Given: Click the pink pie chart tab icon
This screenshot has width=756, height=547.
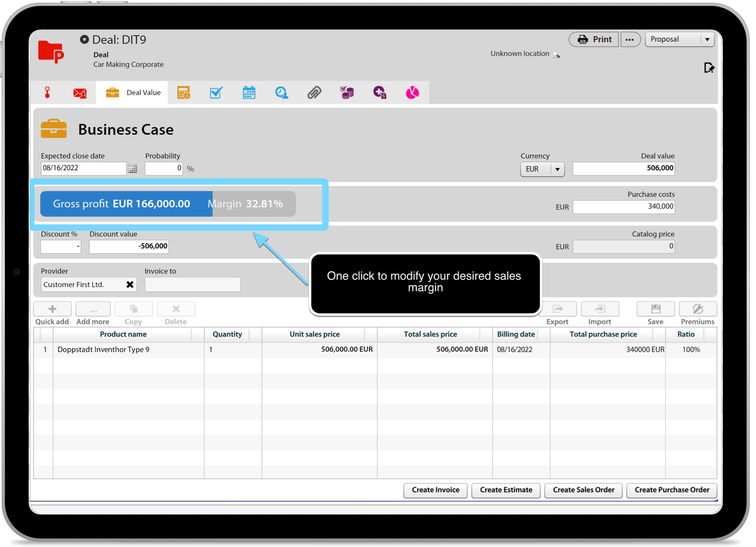Looking at the screenshot, I should (x=412, y=93).
